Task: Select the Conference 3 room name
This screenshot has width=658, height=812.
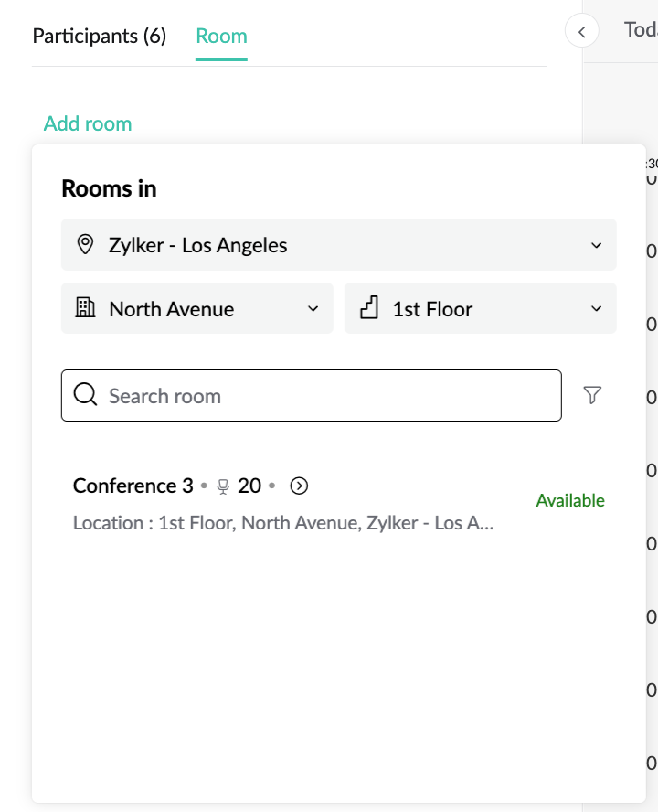Action: pyautogui.click(x=133, y=486)
